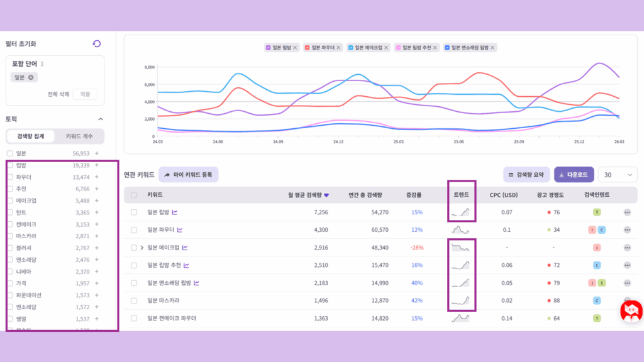Collapse the 토픽 section chevron
This screenshot has height=362, width=644.
[x=100, y=119]
